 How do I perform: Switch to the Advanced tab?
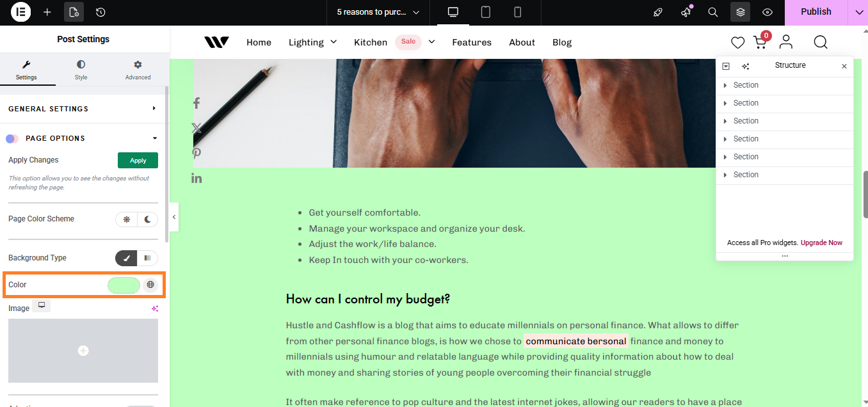click(138, 70)
